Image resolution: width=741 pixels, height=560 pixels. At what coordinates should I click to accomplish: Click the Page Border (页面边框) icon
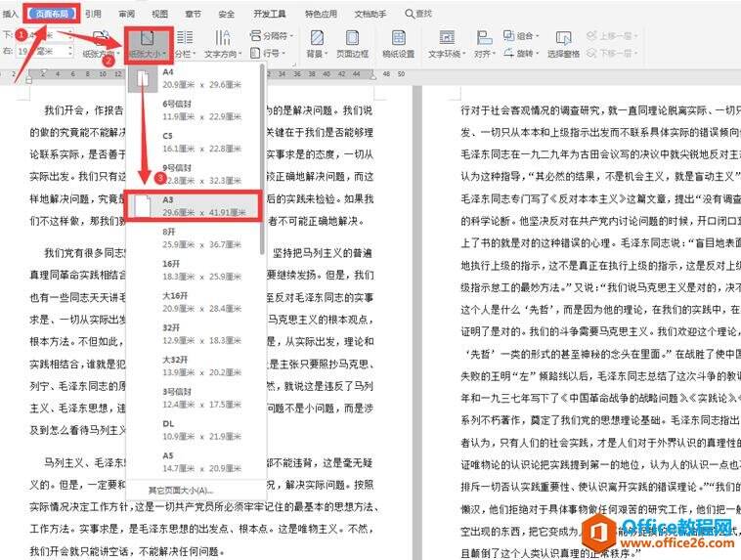pyautogui.click(x=353, y=42)
